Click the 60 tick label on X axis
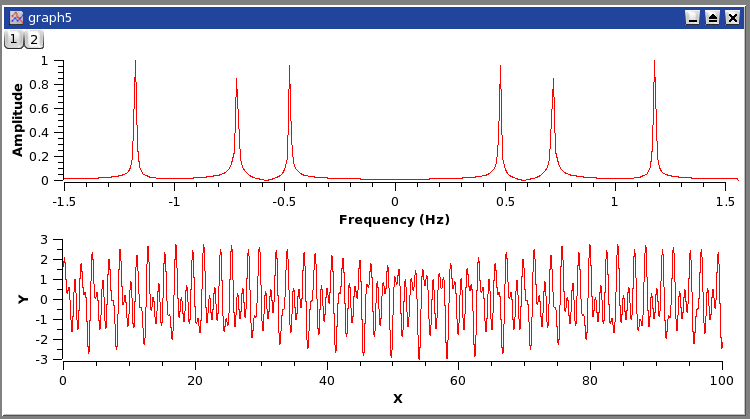Viewport: 750px width, 419px height. [x=458, y=380]
